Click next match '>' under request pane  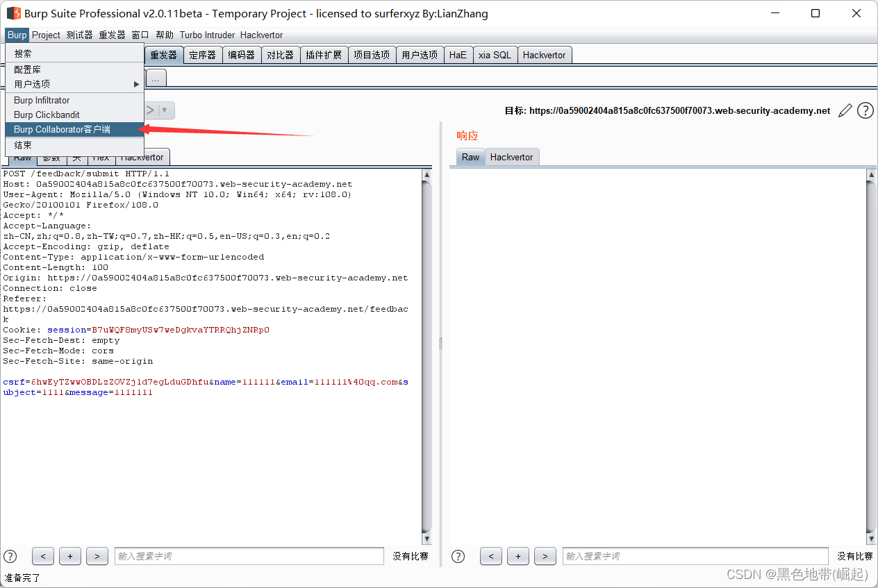point(97,556)
